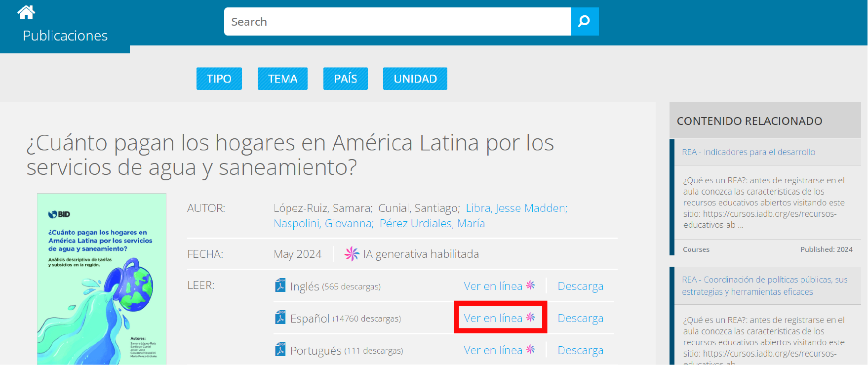Open author link Libra, Jesse Madden
868x366 pixels.
pyautogui.click(x=516, y=208)
